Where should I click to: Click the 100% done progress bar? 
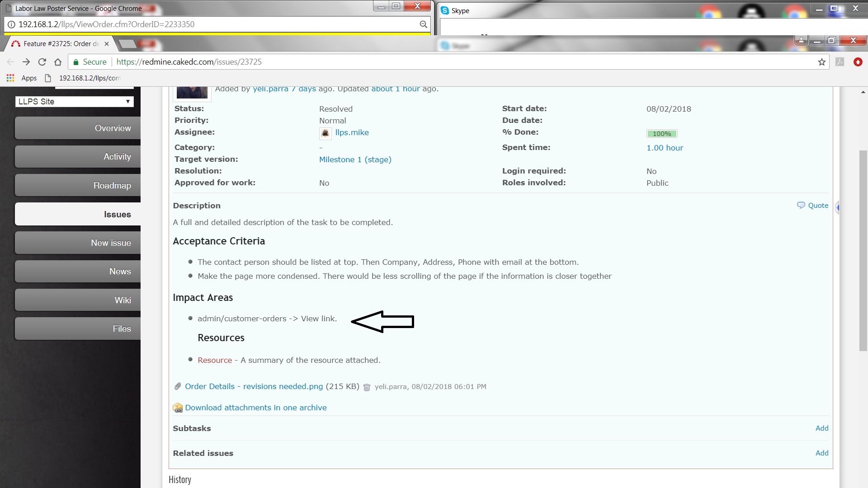[661, 134]
